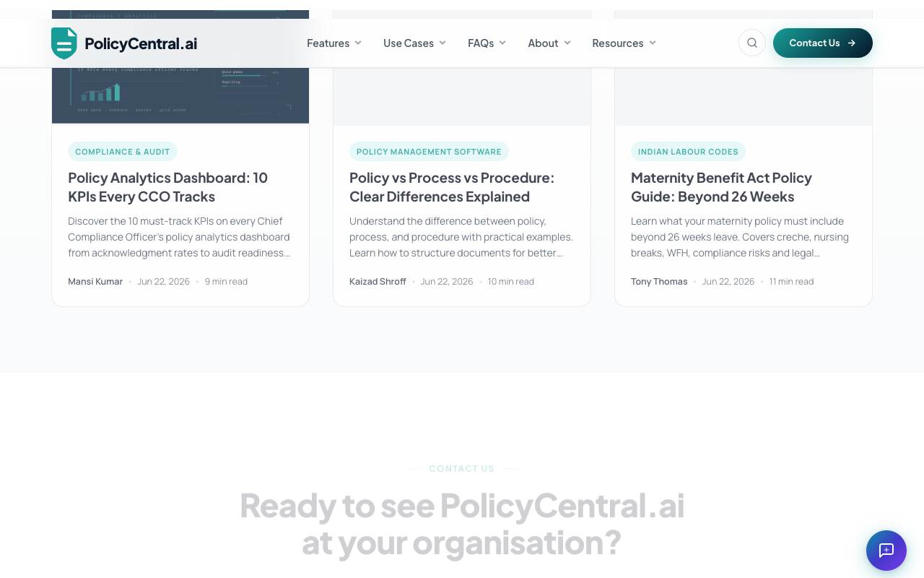924x578 pixels.
Task: Expand the Resources chevron
Action: coord(653,43)
